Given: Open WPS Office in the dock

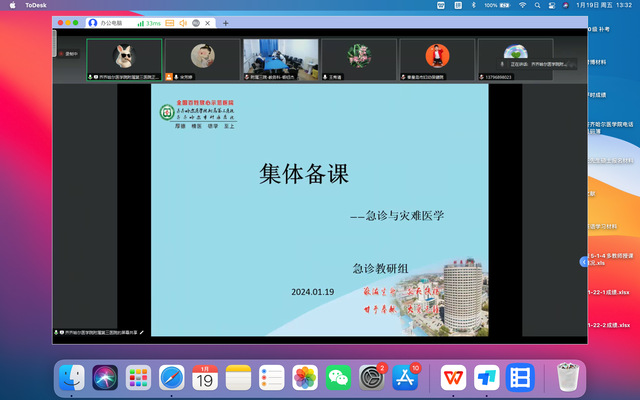Looking at the screenshot, I should [453, 377].
